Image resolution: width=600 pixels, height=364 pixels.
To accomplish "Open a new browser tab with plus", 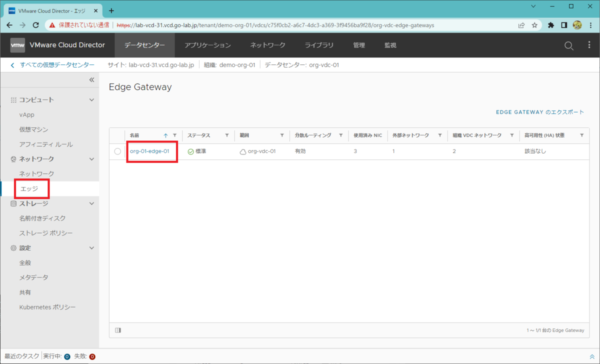I will (x=111, y=10).
